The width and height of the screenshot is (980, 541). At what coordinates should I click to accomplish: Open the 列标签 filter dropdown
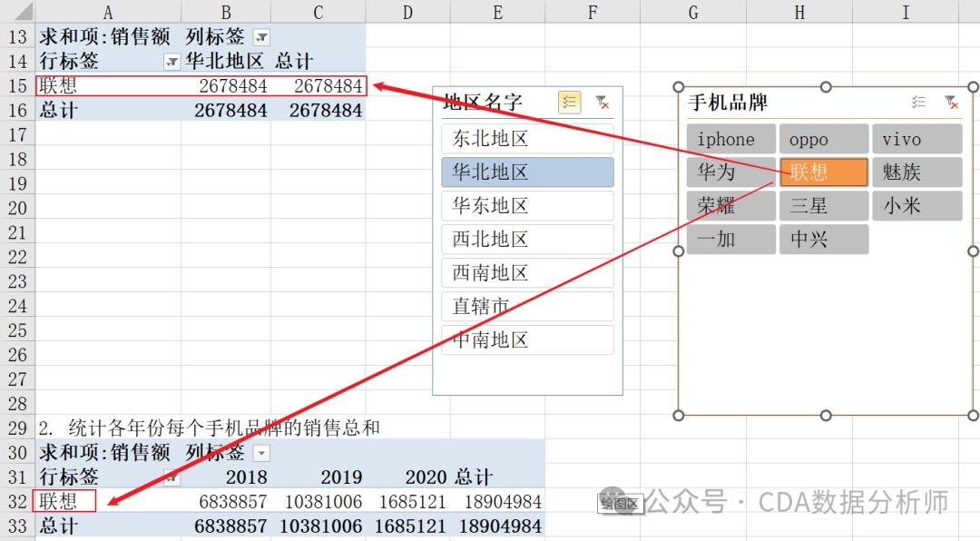point(260,36)
